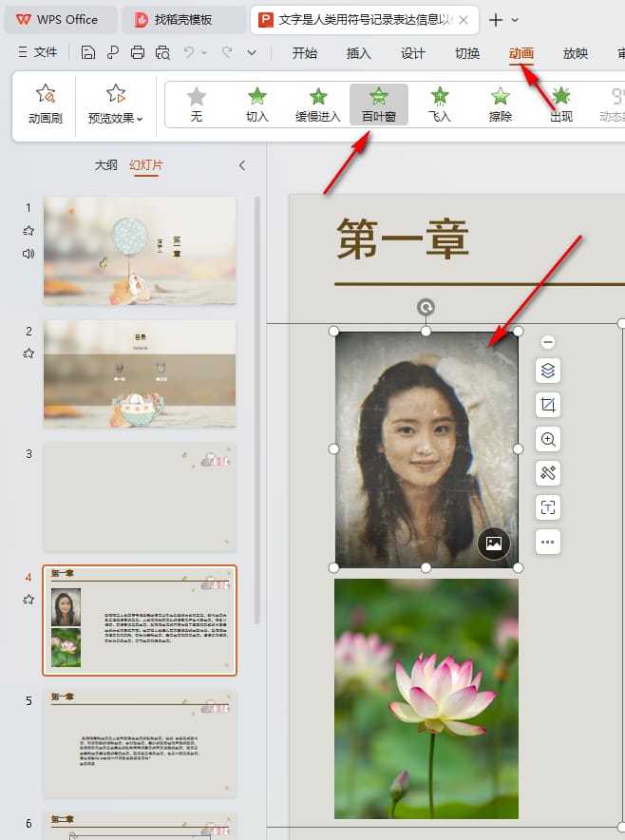Click the animation star icon beside slide 2
Screen dimensions: 625x840
(x=28, y=353)
